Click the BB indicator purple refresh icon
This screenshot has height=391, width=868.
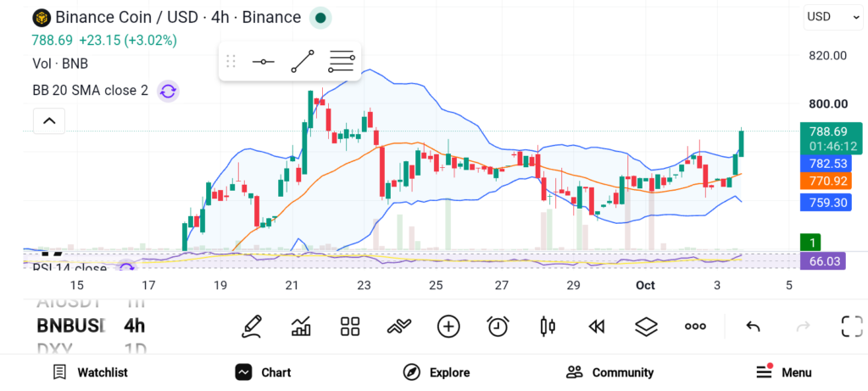click(x=168, y=91)
